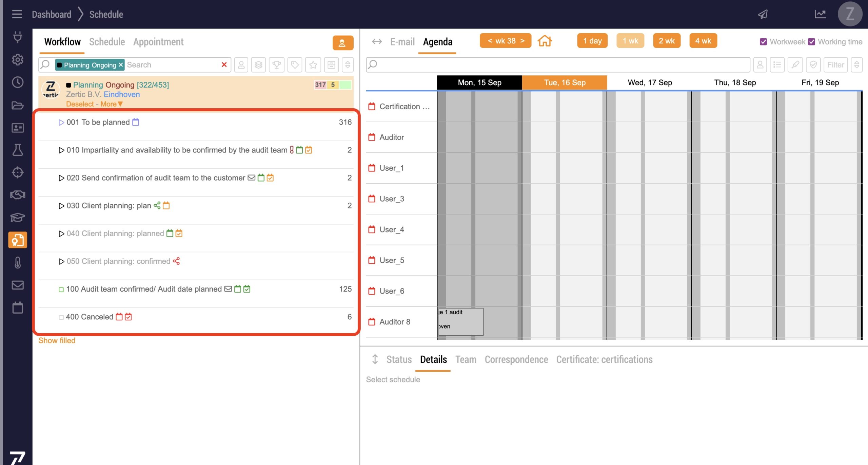This screenshot has width=868, height=465.
Task: Open the graduation cap icon in sidebar
Action: click(x=17, y=217)
